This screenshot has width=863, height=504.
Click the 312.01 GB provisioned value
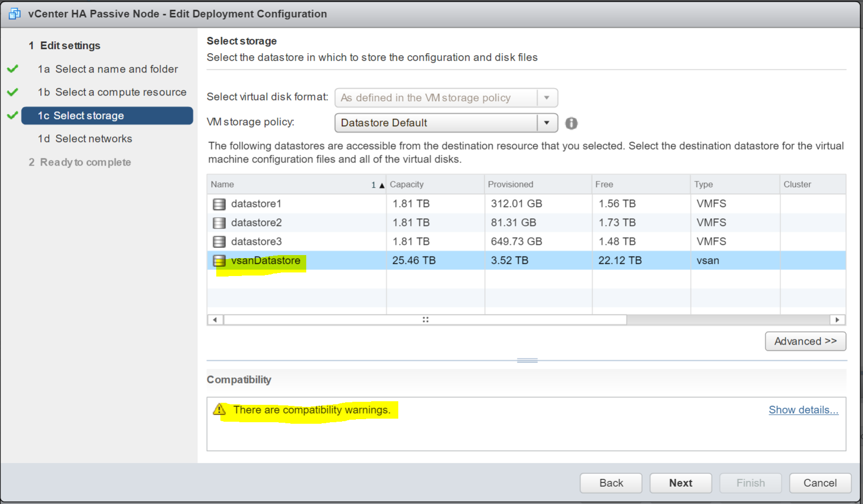(516, 203)
